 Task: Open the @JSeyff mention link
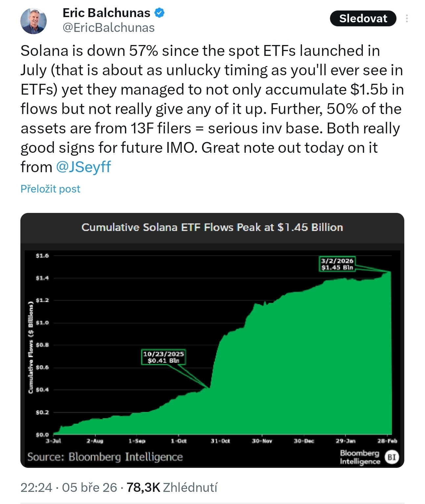click(x=83, y=167)
